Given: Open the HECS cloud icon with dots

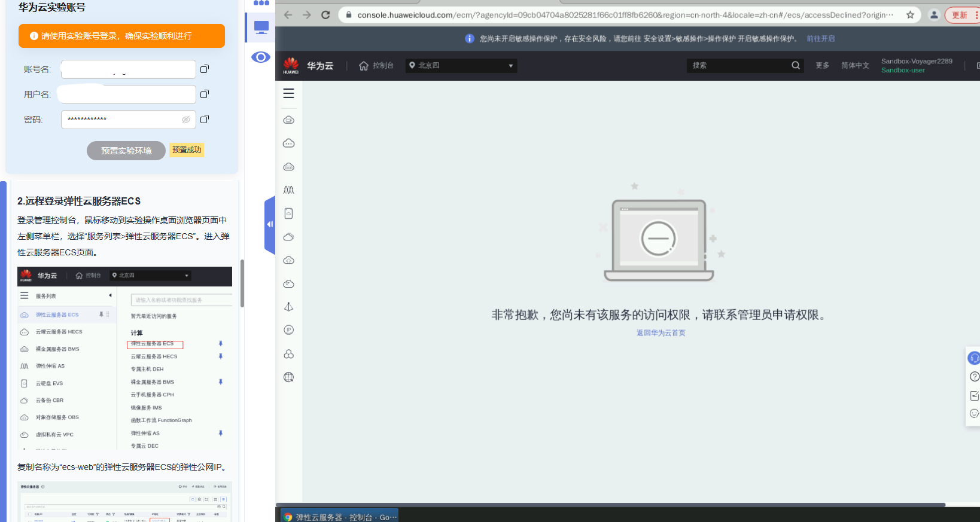Looking at the screenshot, I should click(288, 143).
